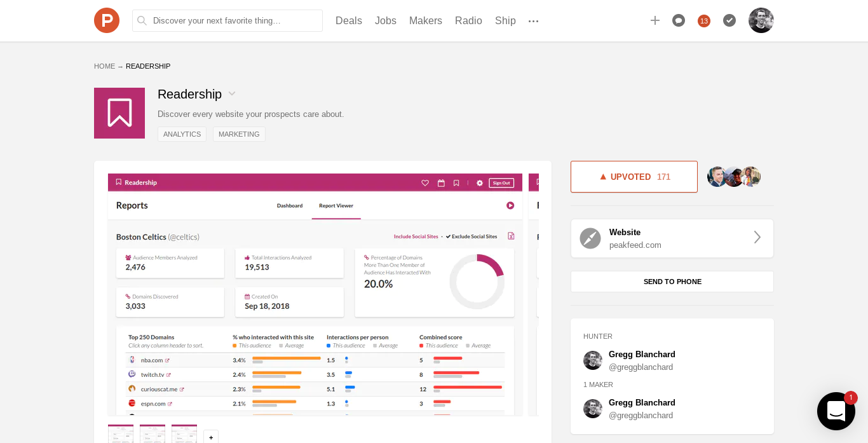Click the settings gear in screenshot header
The width and height of the screenshot is (868, 443).
(480, 182)
